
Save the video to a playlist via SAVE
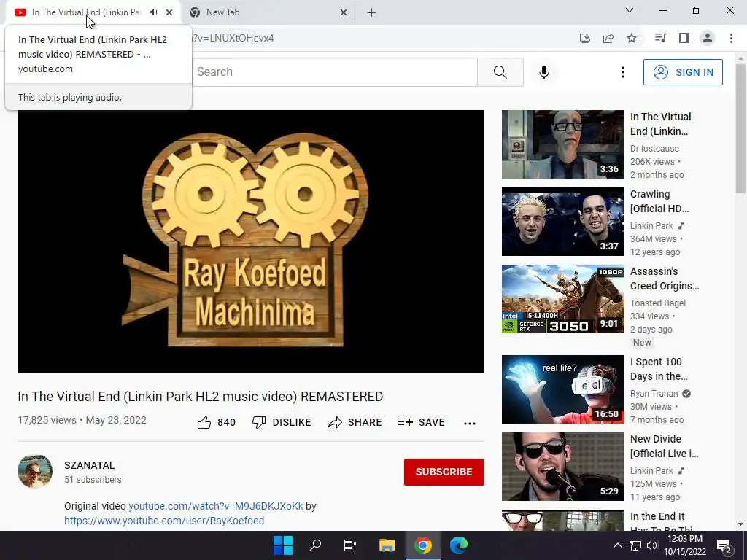[x=421, y=422]
